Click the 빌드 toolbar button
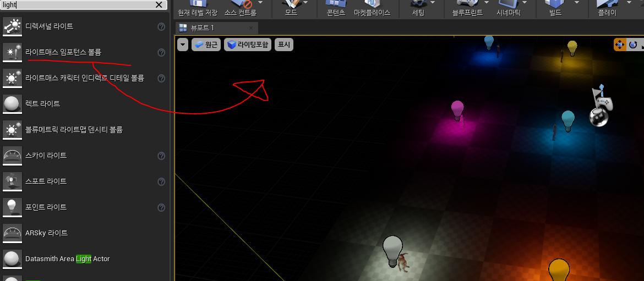Viewport: 644px width, 281px height. tap(555, 9)
